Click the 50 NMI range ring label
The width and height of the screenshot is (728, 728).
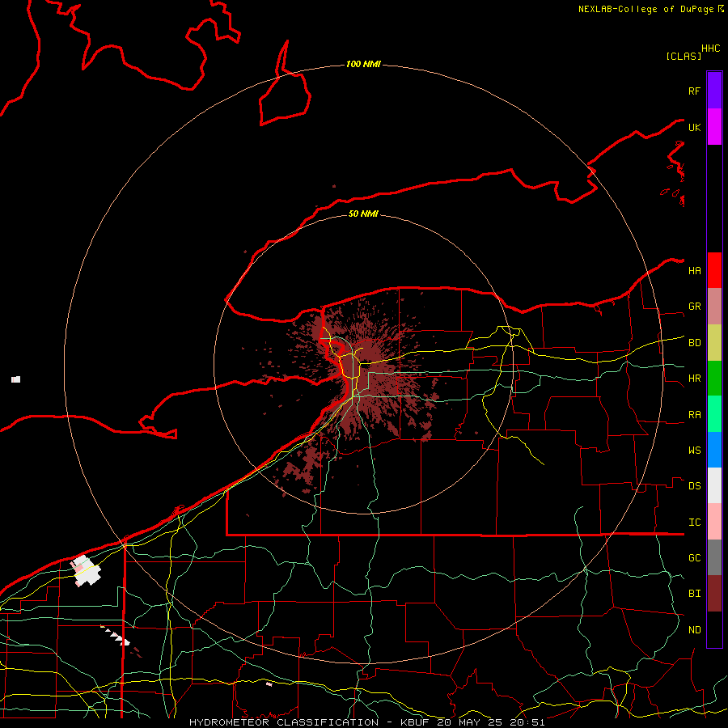(363, 214)
